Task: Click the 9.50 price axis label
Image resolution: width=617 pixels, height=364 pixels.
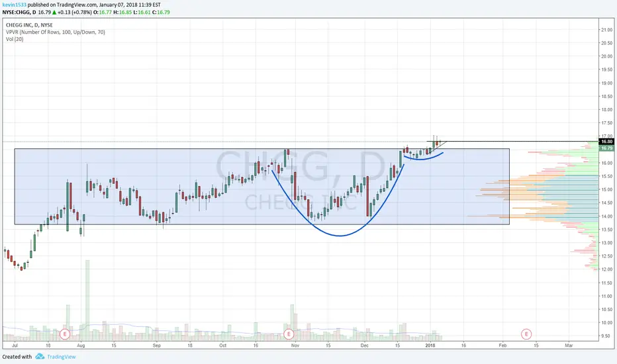Action: pos(607,336)
